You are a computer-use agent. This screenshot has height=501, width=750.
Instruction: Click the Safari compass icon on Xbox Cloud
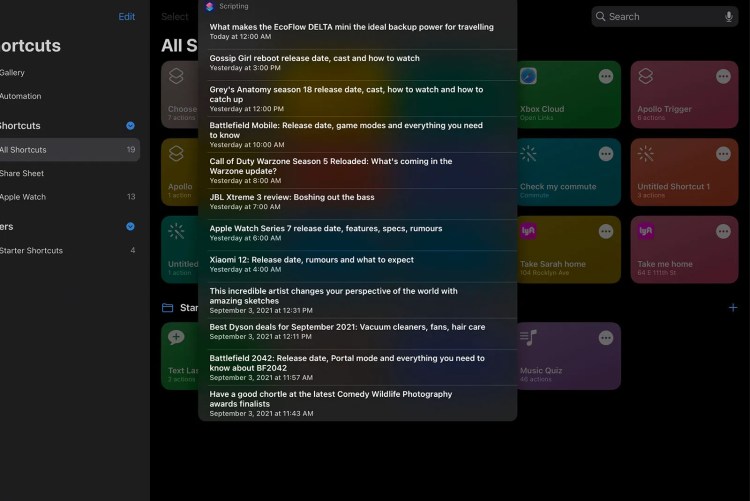coord(529,76)
